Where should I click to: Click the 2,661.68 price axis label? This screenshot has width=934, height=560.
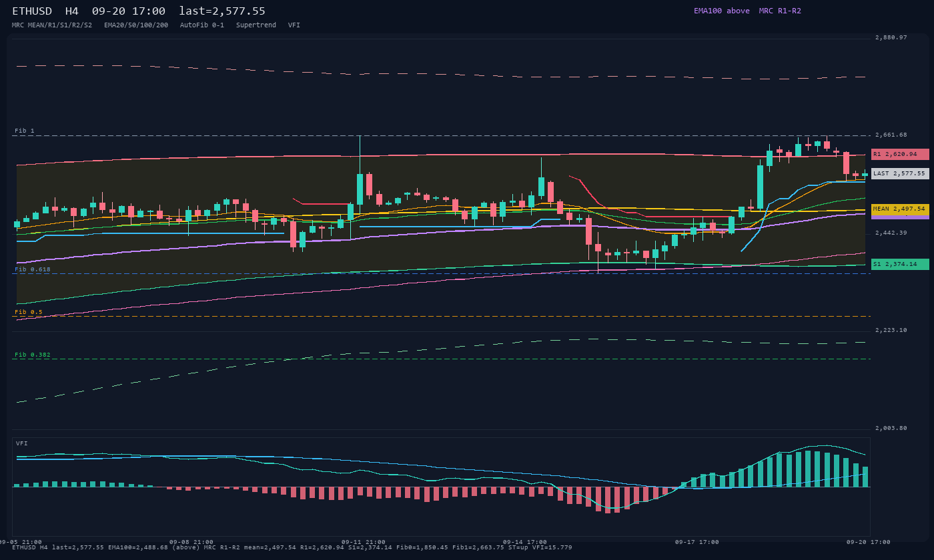(891, 135)
